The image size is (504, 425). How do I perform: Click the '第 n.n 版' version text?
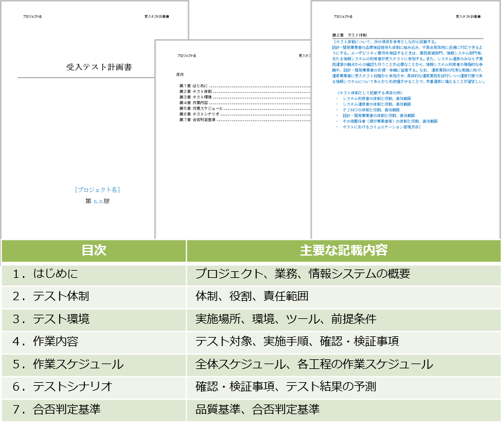point(98,201)
